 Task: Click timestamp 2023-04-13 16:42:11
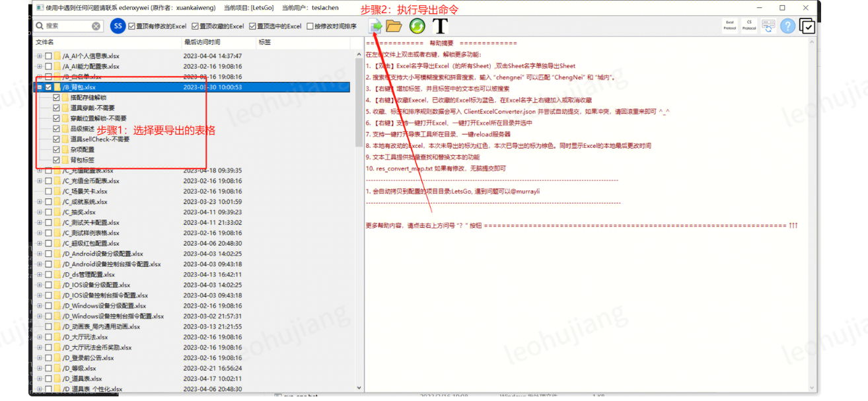pos(212,275)
